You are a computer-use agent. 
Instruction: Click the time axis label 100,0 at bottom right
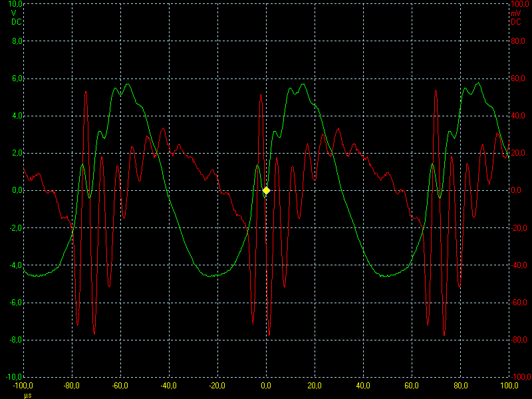click(509, 386)
